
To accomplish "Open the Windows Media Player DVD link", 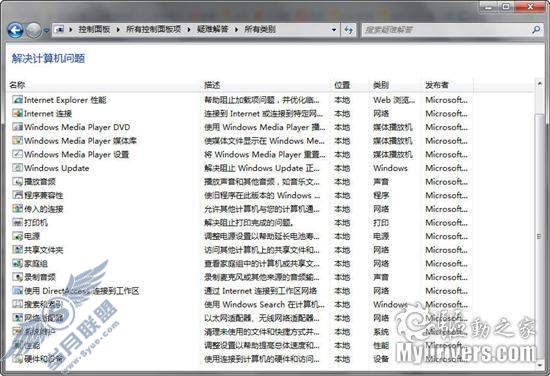I will 77,127.
